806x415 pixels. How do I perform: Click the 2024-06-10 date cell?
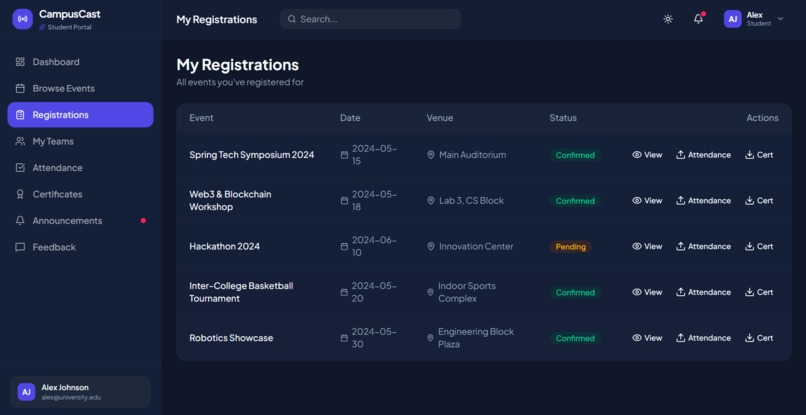click(x=369, y=246)
